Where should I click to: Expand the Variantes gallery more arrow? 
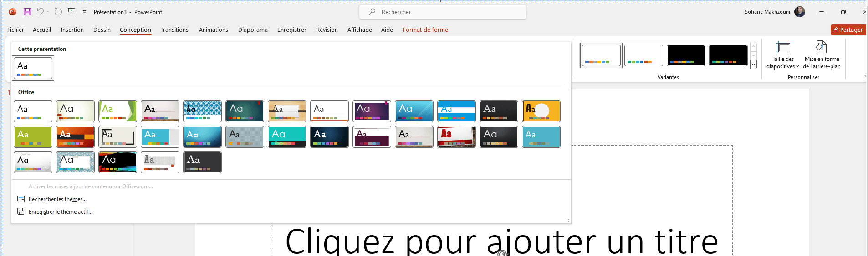(753, 65)
